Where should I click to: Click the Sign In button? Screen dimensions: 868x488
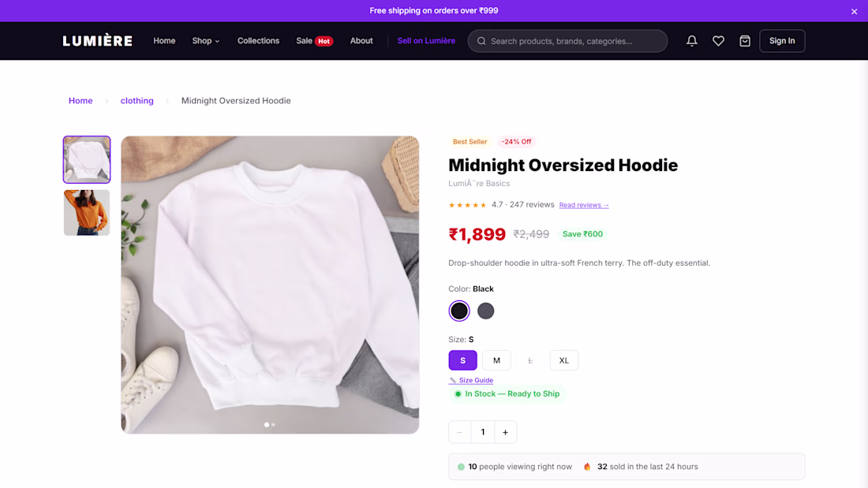tap(782, 41)
